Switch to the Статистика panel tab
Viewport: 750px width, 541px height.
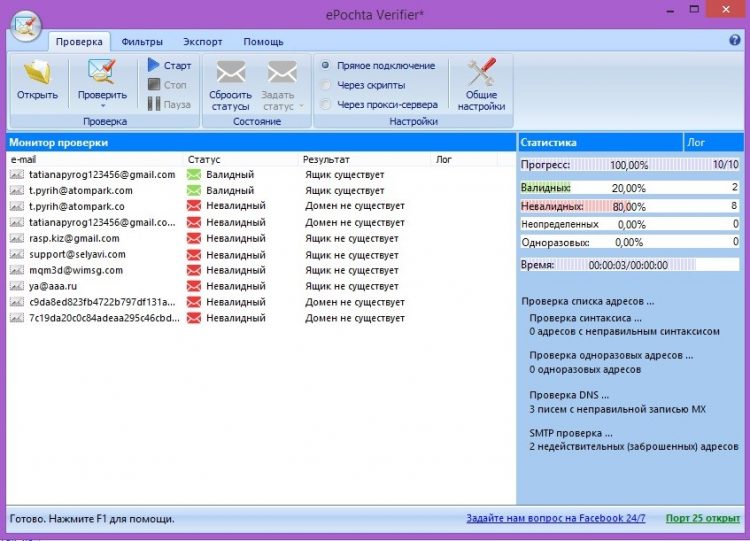[x=600, y=143]
